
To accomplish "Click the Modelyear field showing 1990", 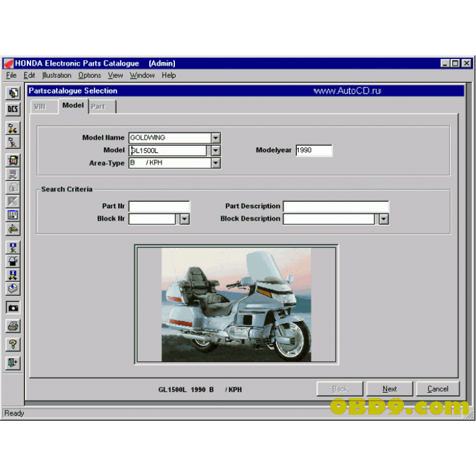I will [314, 151].
